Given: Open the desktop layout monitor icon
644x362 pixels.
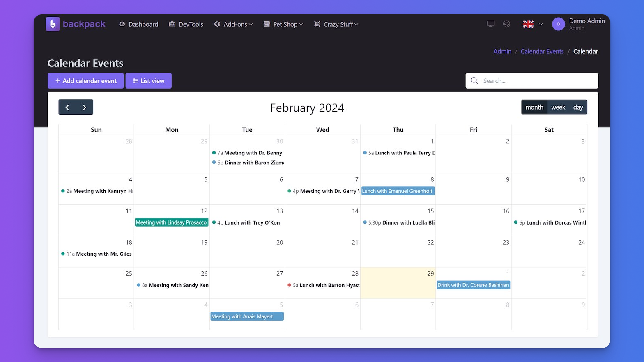Looking at the screenshot, I should click(490, 24).
